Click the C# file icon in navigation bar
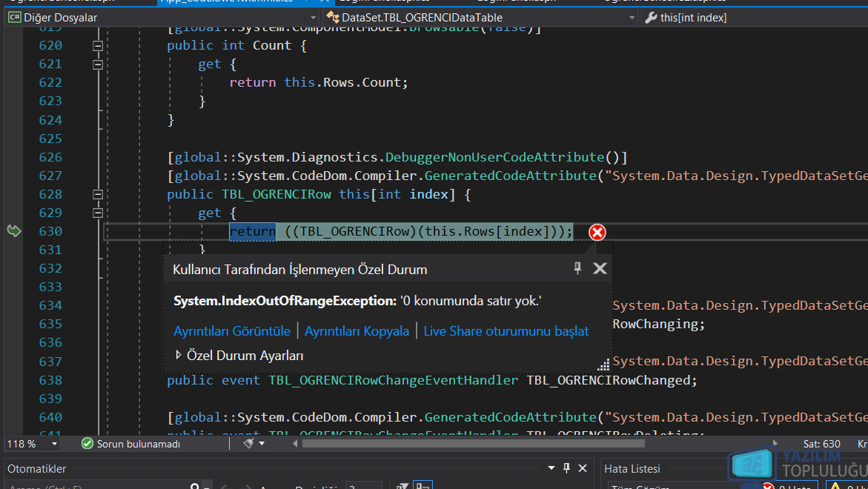This screenshot has height=489, width=868. pyautogui.click(x=14, y=18)
